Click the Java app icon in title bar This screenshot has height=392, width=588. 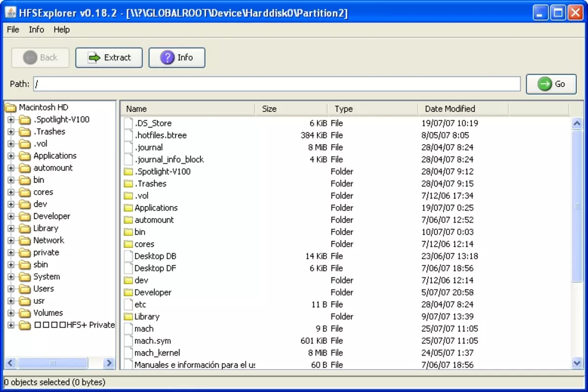[10, 13]
